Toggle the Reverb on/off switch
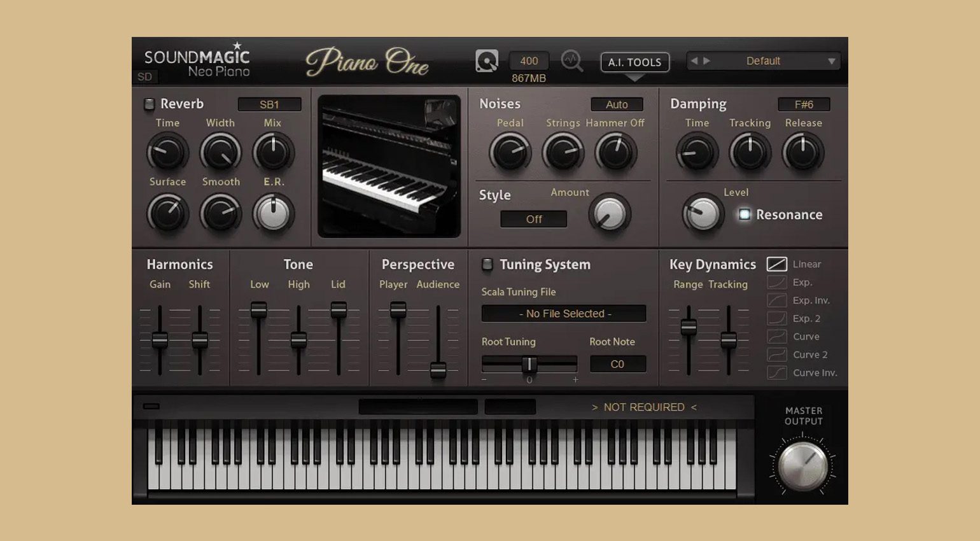The height and width of the screenshot is (541, 980). [x=149, y=104]
